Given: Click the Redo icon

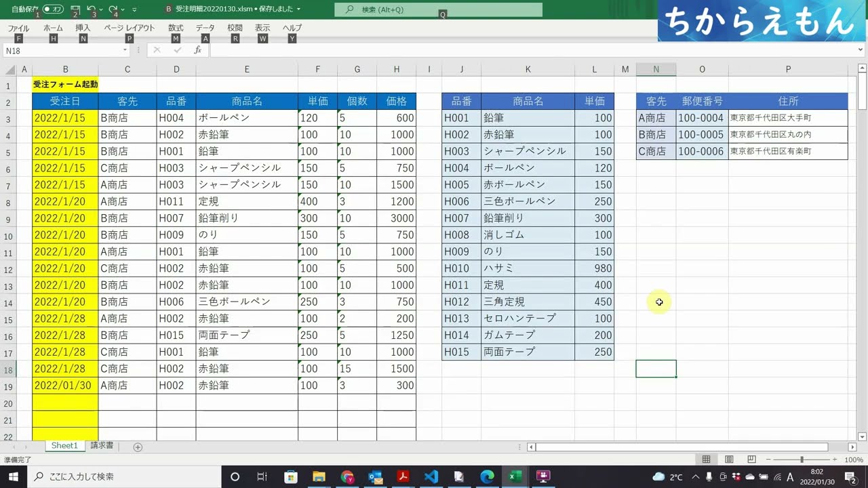Looking at the screenshot, I should tap(114, 9).
